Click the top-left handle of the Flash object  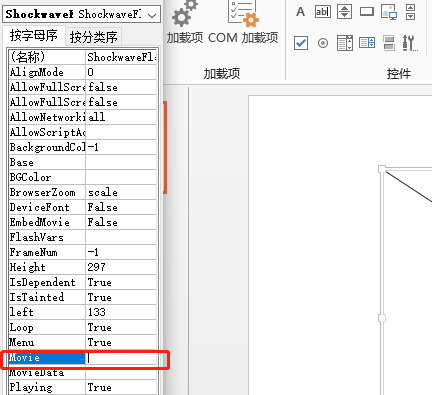point(382,169)
